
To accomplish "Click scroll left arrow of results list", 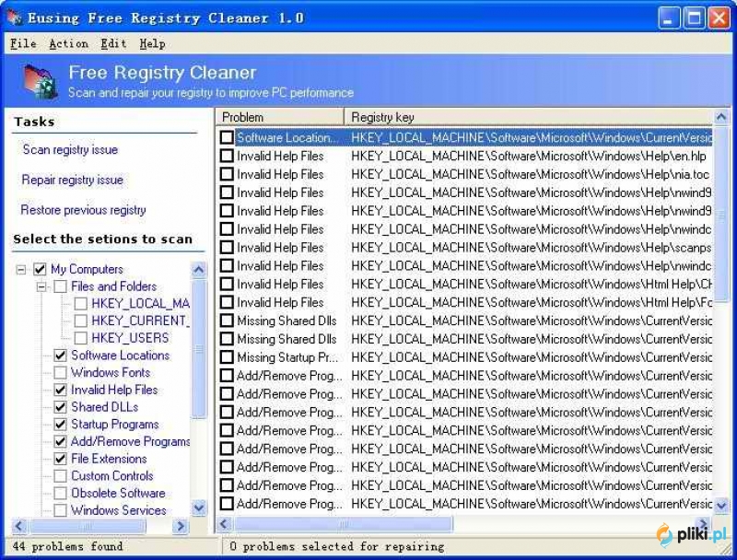I will (x=224, y=523).
